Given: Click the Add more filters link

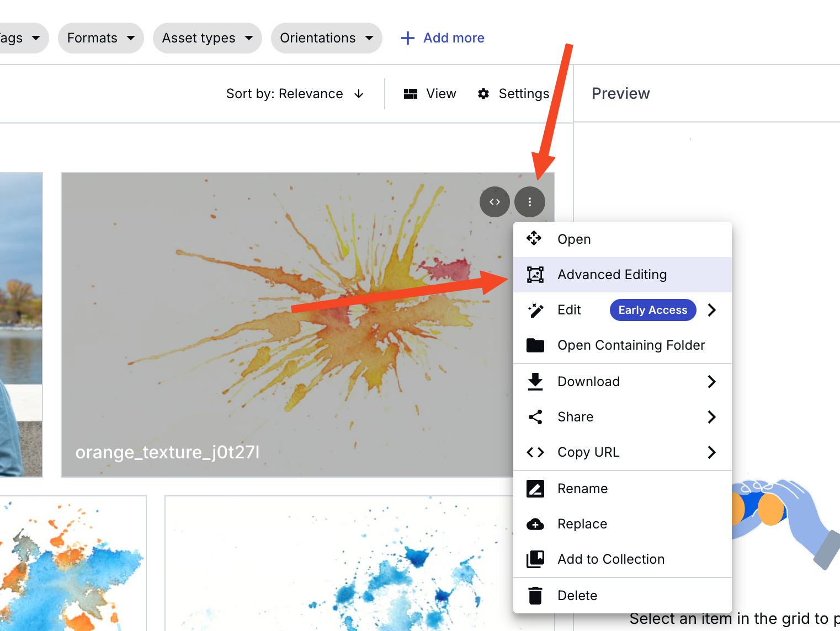Looking at the screenshot, I should 443,38.
